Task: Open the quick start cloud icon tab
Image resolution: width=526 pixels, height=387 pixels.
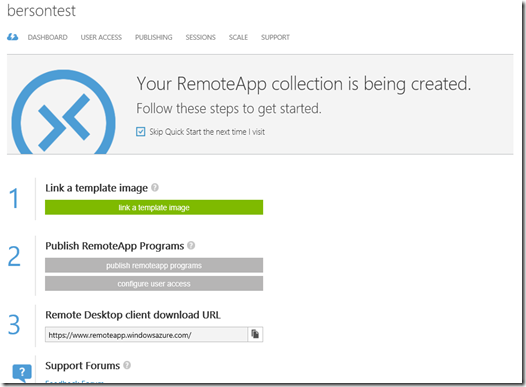Action: [x=13, y=37]
